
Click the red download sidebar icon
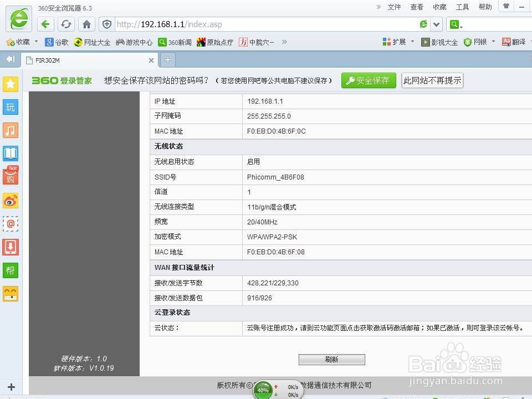11,247
